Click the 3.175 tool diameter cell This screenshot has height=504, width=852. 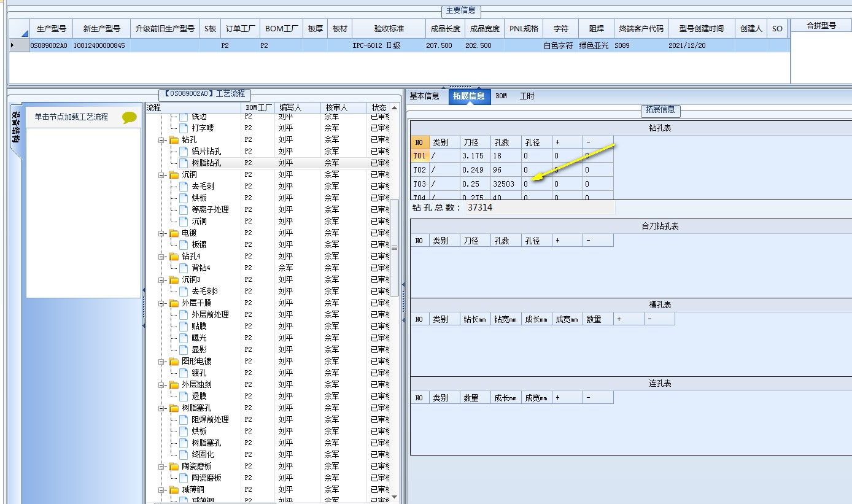pyautogui.click(x=475, y=156)
